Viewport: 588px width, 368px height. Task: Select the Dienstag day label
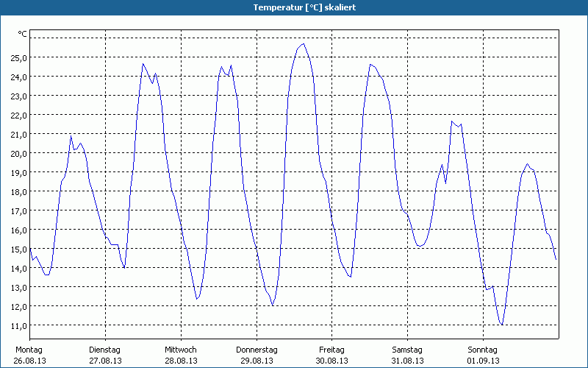(104, 350)
